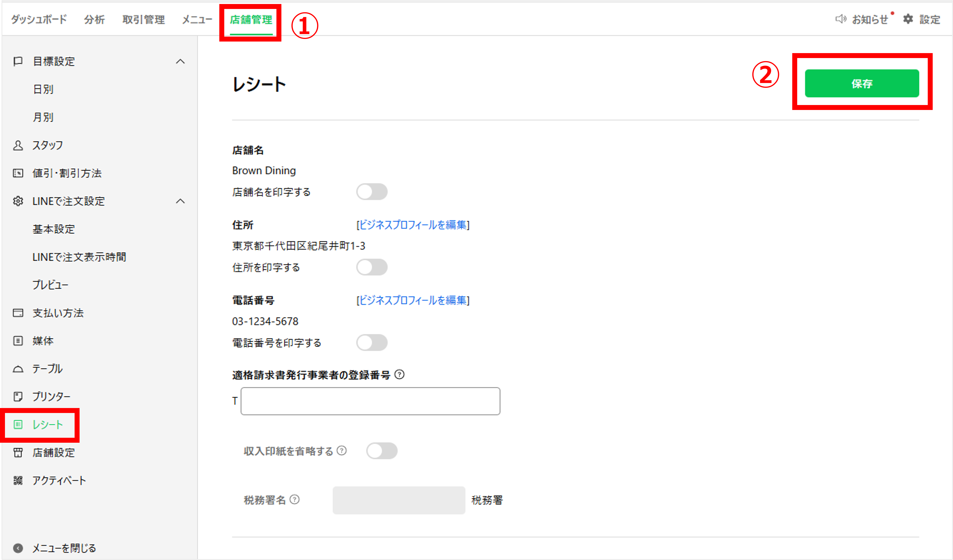Select 月別 under 目標設定
The image size is (953, 560).
click(43, 117)
